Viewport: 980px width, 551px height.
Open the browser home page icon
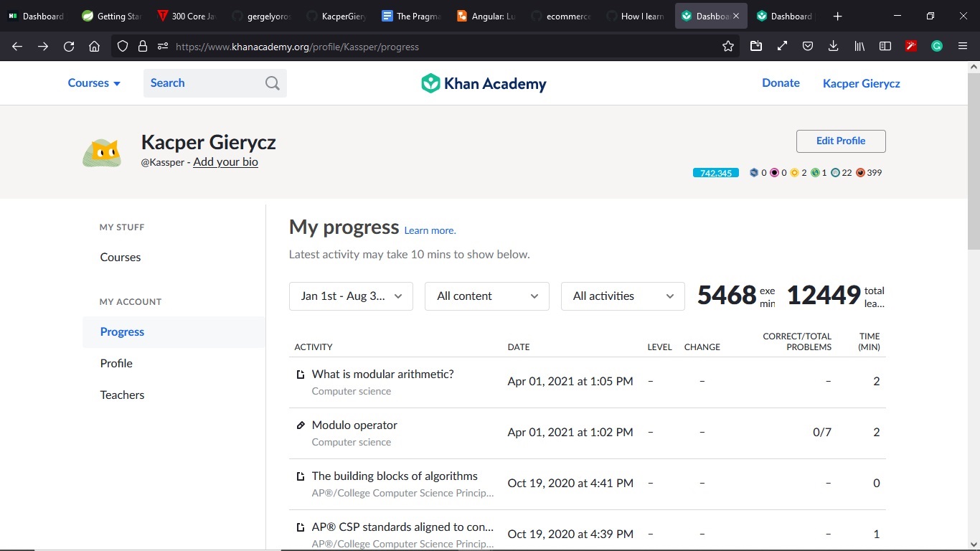point(95,47)
